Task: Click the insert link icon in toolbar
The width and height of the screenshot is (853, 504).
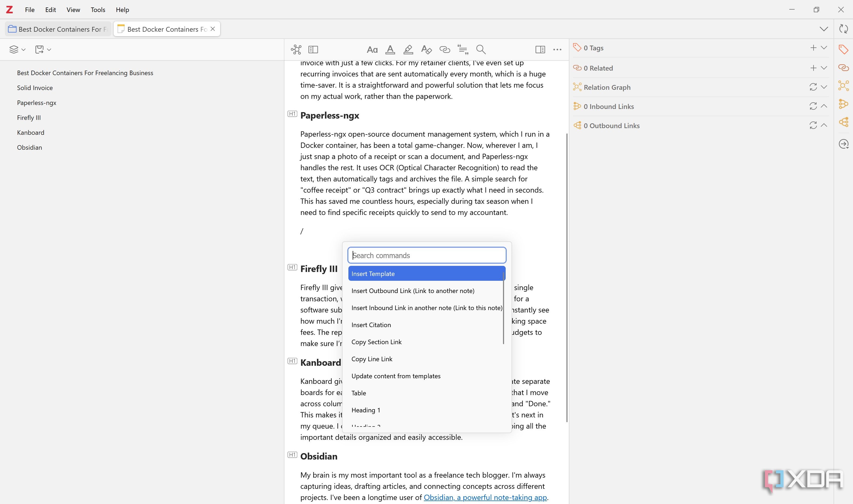Action: (445, 50)
